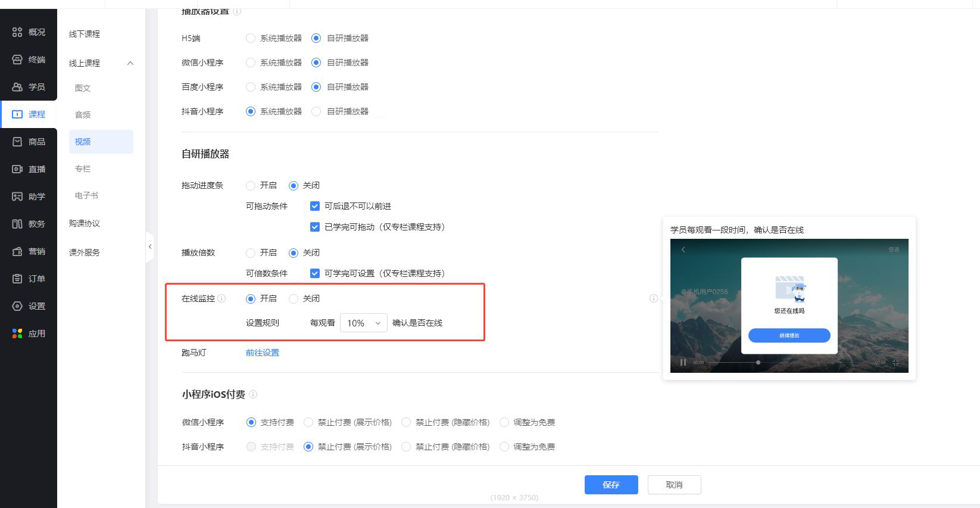The image size is (980, 508).
Task: Open the 10% interval dropdown
Action: click(363, 323)
